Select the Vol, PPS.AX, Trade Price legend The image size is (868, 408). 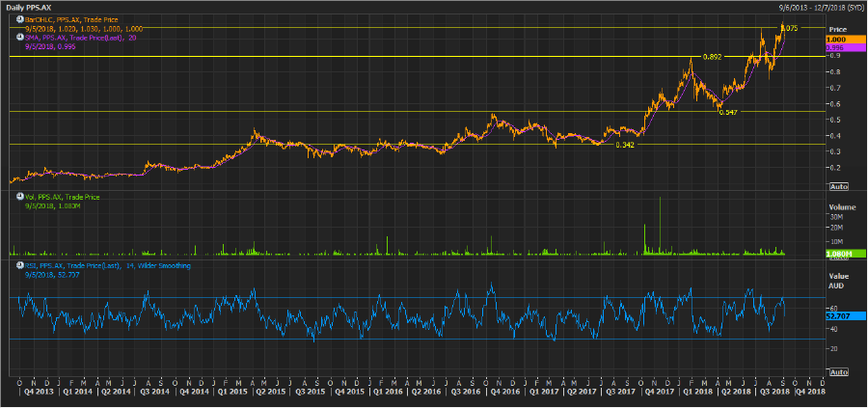(x=62, y=197)
